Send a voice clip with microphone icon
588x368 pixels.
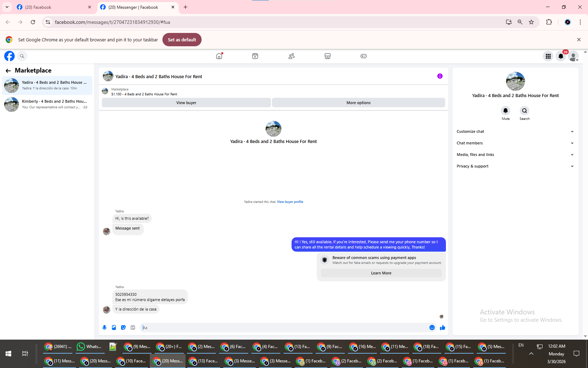click(x=104, y=328)
